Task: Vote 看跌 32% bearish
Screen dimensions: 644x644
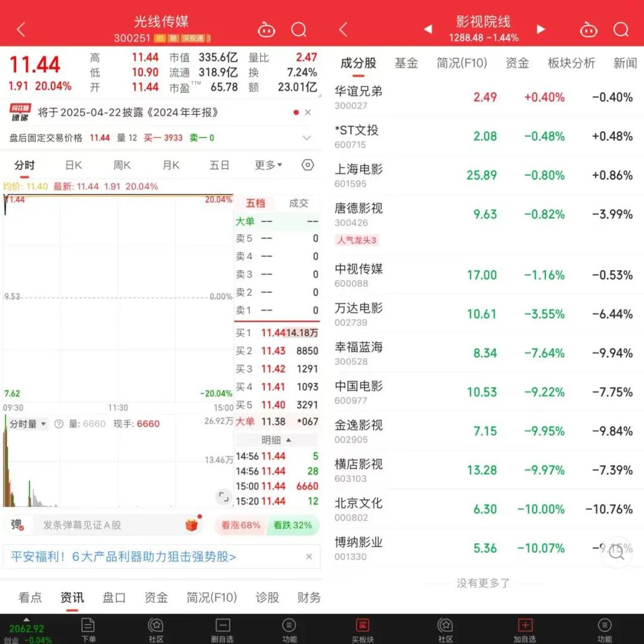Action: click(x=293, y=525)
